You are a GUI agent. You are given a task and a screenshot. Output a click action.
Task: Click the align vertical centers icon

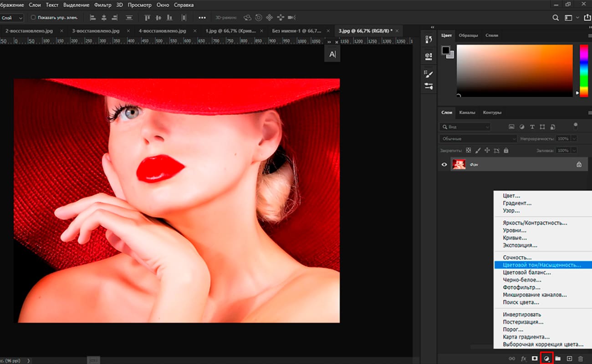(x=159, y=18)
